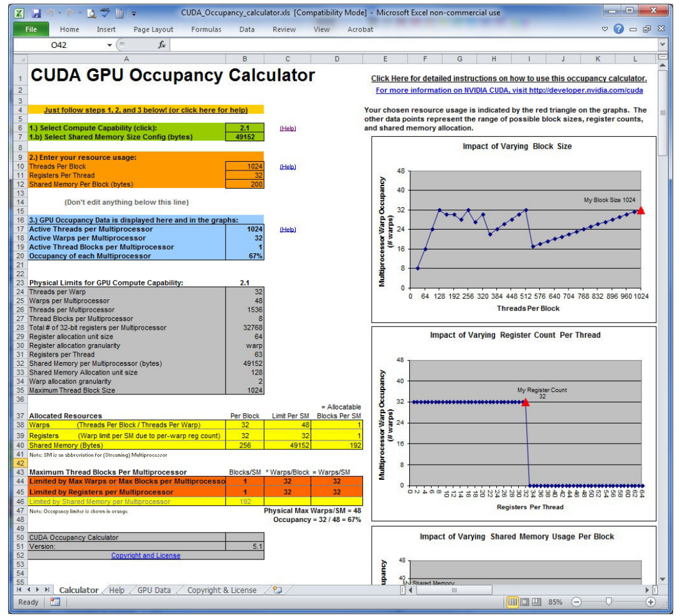
Task: Click the Undo icon in Quick Access Toolbar
Action: pos(50,14)
